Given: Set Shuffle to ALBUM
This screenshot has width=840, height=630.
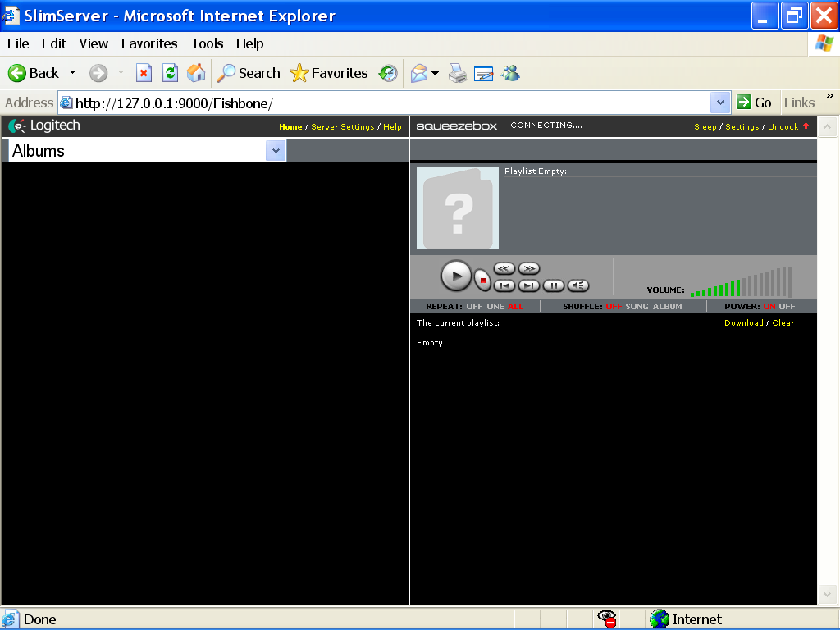Looking at the screenshot, I should 667,307.
